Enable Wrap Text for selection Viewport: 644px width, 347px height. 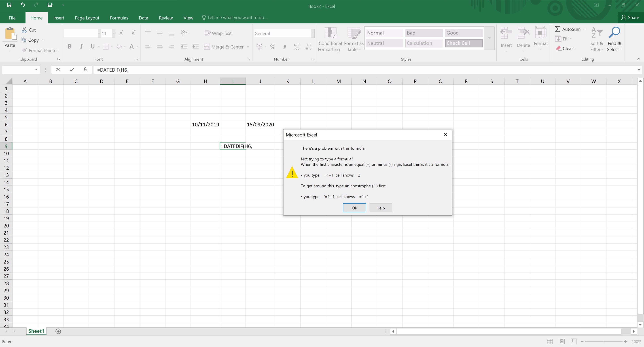coord(218,33)
